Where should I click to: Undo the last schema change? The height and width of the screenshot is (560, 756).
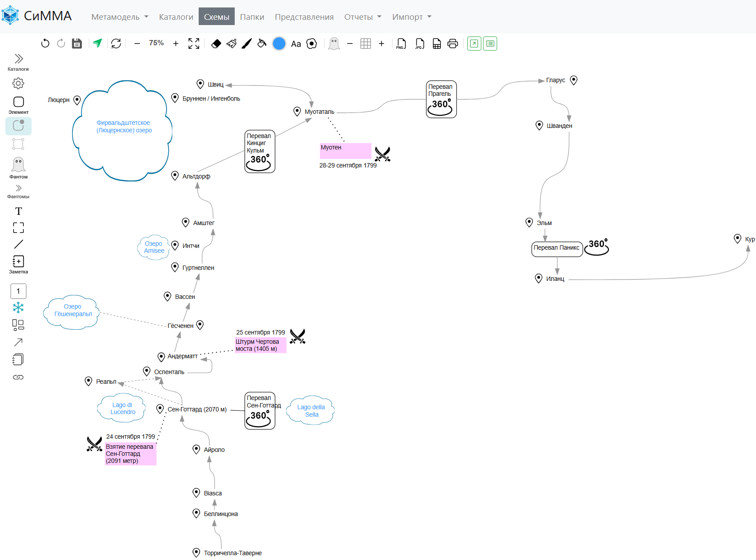click(45, 44)
